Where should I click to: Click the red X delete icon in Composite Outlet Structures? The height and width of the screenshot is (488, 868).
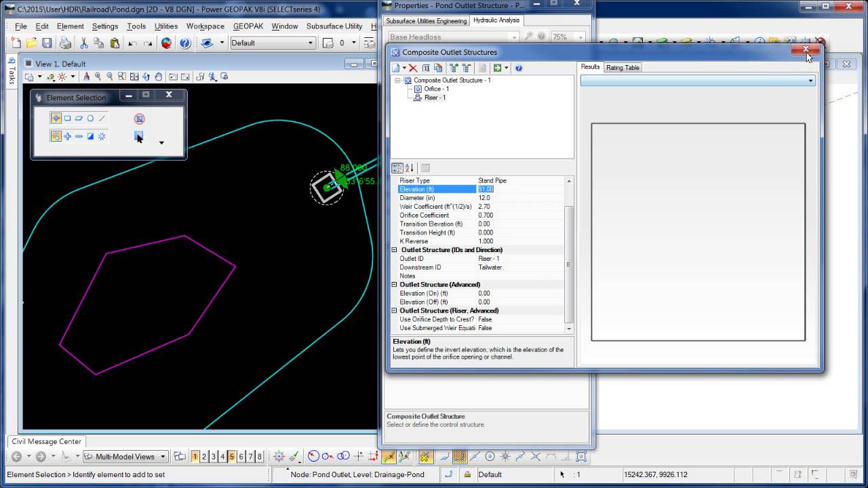tap(413, 68)
